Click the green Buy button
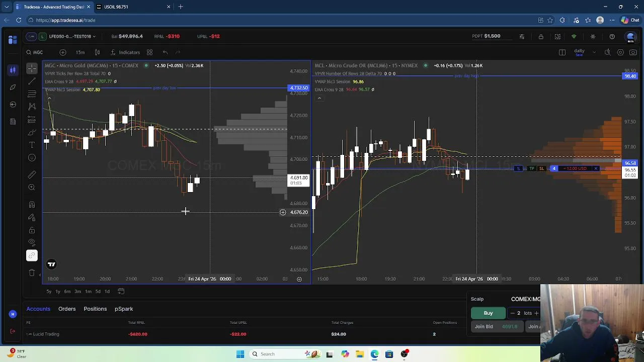Image resolution: width=644 pixels, height=362 pixels. (x=488, y=313)
